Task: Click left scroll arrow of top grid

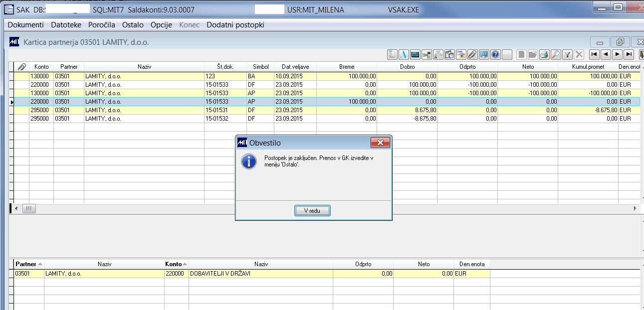Action: (16, 208)
